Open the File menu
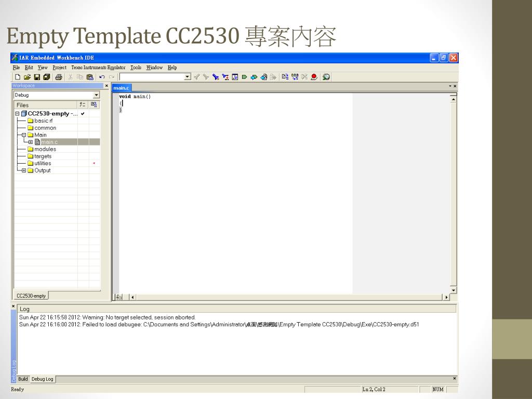The width and height of the screenshot is (532, 399). click(x=16, y=68)
